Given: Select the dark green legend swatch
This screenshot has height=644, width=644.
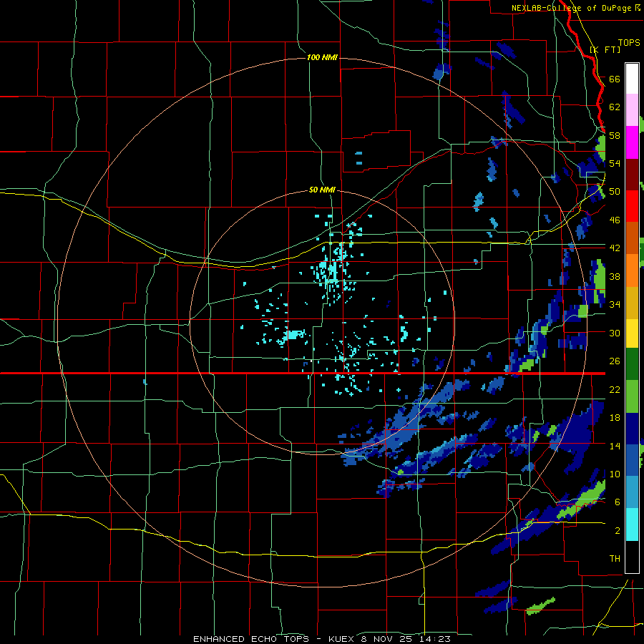Looking at the screenshot, I should [632, 364].
